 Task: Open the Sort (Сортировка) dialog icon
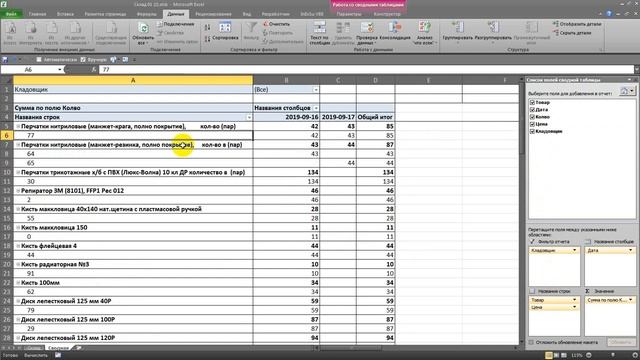point(225,28)
